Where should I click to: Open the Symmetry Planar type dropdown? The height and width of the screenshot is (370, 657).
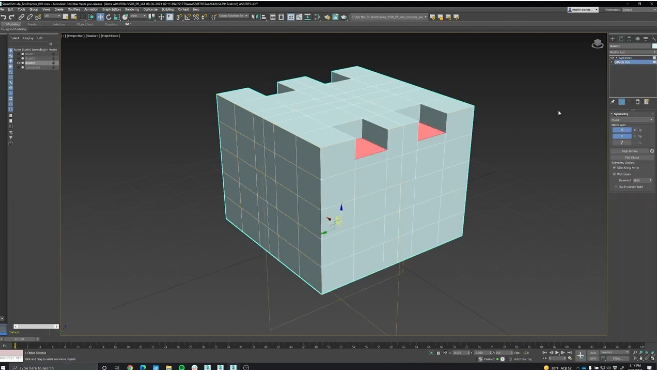(632, 120)
